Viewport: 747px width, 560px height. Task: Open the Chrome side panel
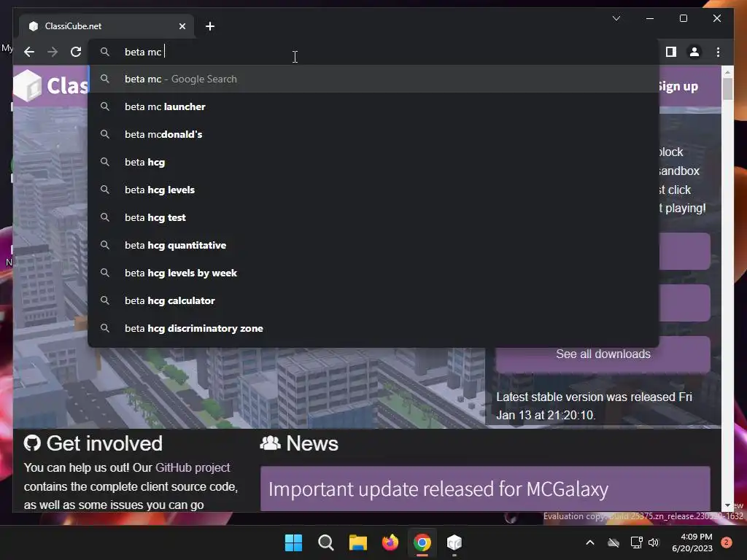click(671, 52)
